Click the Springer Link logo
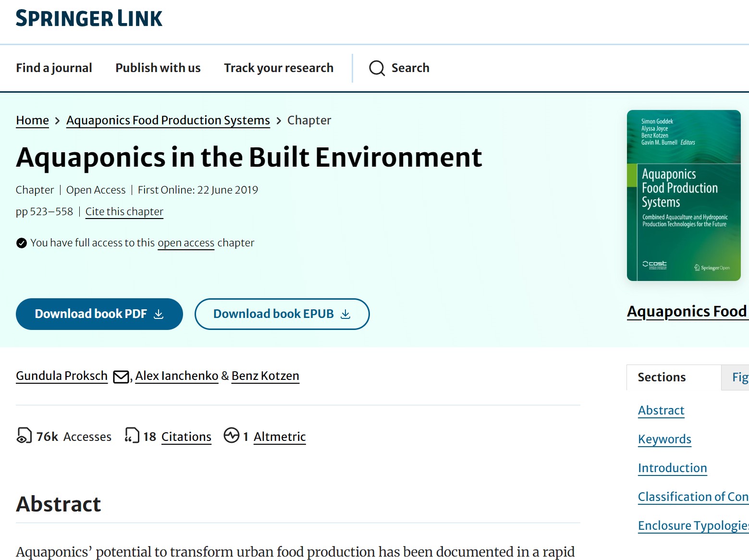The width and height of the screenshot is (749, 560). pos(88,18)
